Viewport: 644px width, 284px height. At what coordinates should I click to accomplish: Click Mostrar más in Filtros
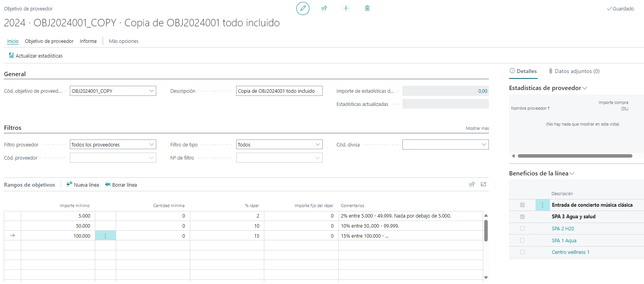click(477, 128)
